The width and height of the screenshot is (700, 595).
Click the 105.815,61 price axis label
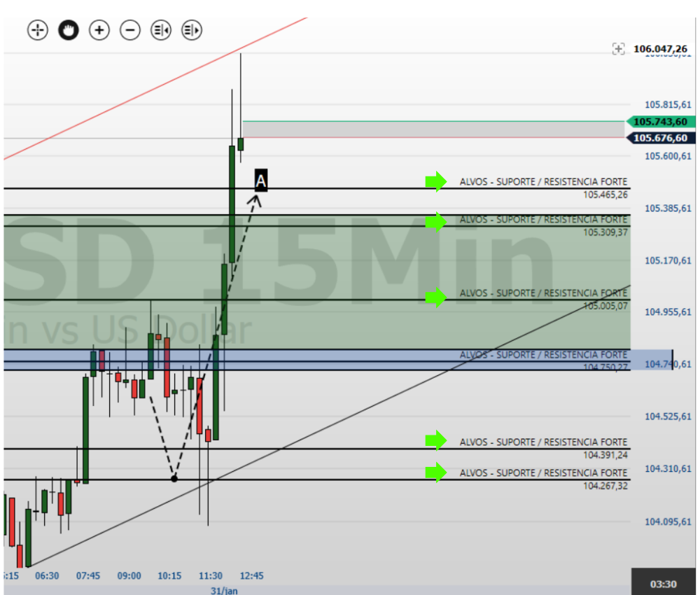(x=668, y=104)
